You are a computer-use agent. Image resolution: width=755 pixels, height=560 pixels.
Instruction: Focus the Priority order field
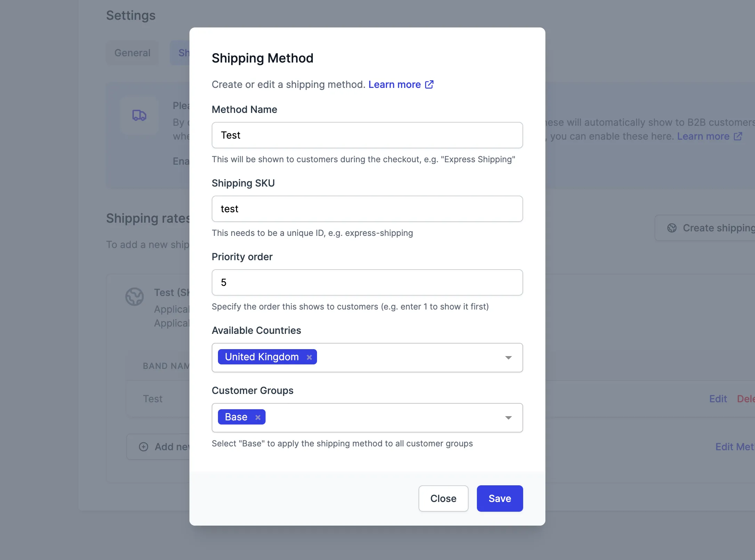tap(367, 282)
